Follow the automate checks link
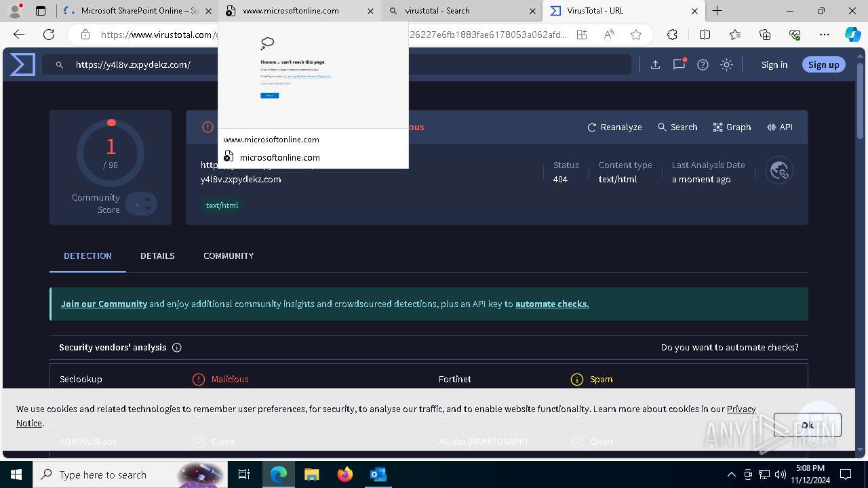The height and width of the screenshot is (488, 868). click(x=552, y=304)
